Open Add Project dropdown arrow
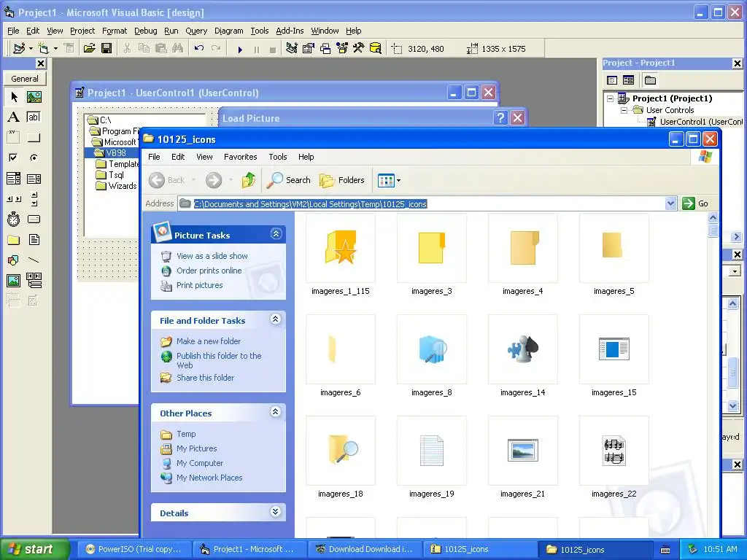This screenshot has height=560, width=747. pyautogui.click(x=31, y=49)
